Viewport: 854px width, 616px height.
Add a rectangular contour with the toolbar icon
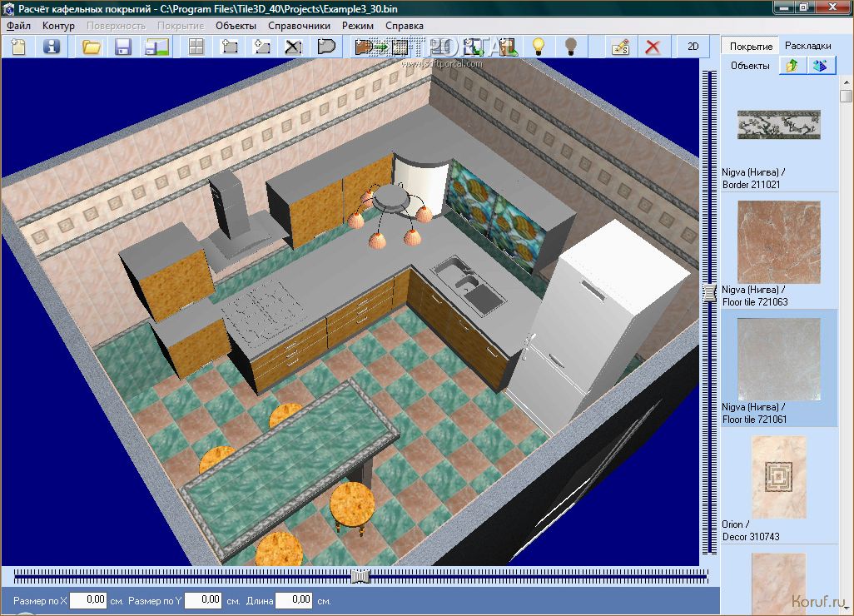click(230, 47)
